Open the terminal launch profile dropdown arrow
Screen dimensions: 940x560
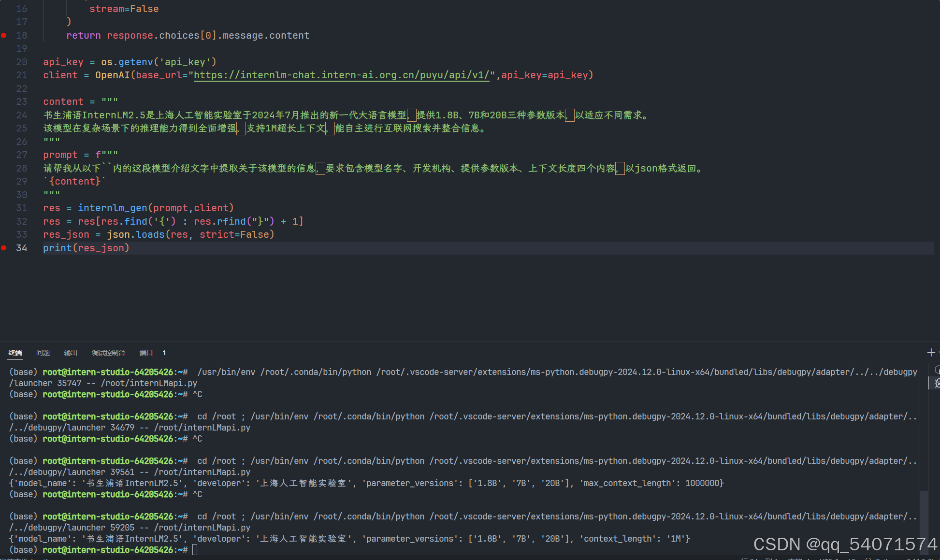click(939, 352)
